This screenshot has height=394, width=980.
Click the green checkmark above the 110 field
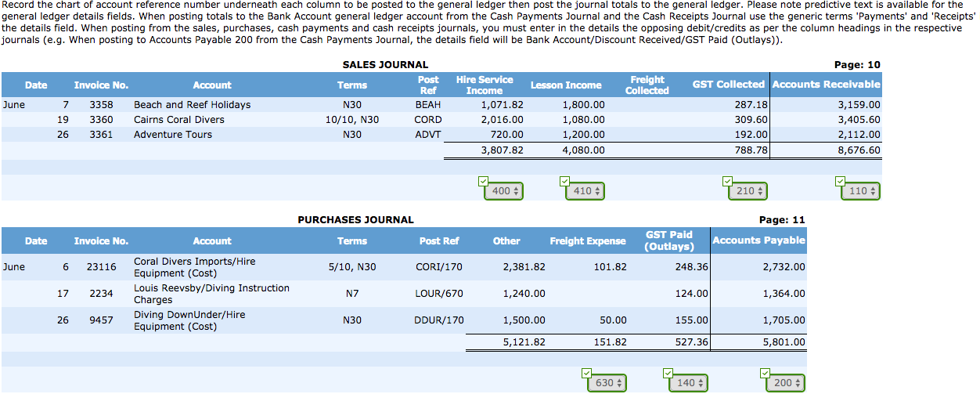tap(840, 182)
